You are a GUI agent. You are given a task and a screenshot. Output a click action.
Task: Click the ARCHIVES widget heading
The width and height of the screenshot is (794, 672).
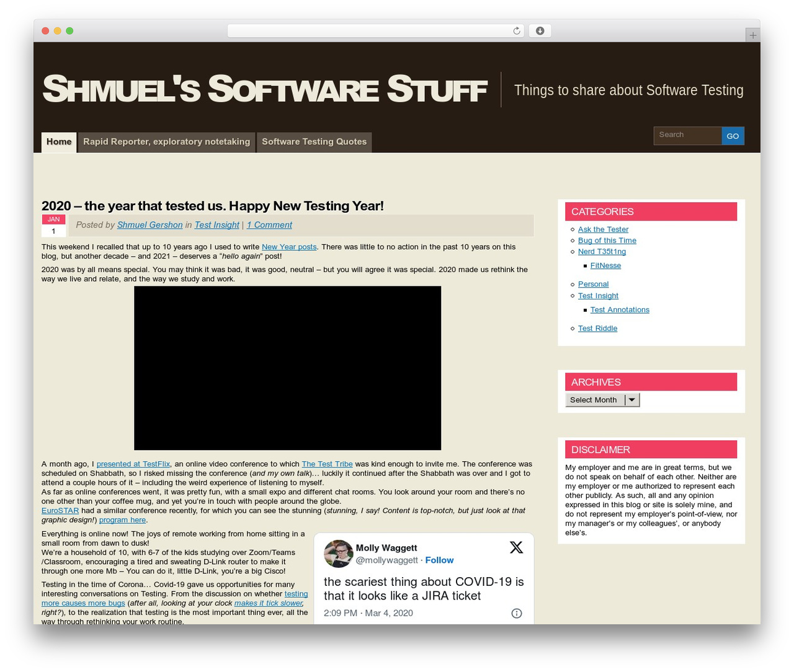651,382
